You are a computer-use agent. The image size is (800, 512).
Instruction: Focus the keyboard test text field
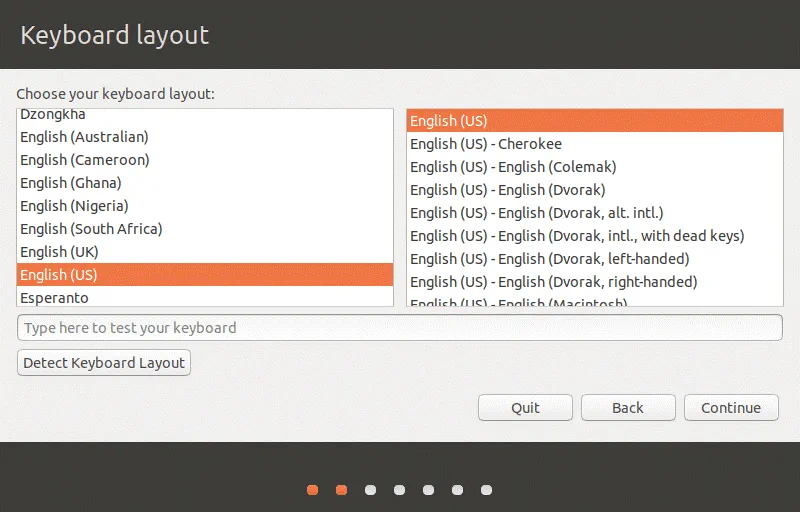(x=399, y=328)
